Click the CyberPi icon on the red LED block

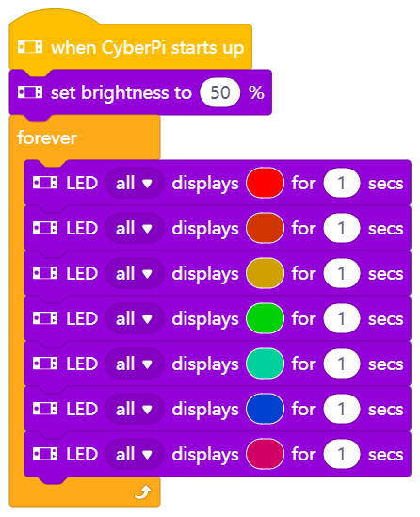(45, 183)
